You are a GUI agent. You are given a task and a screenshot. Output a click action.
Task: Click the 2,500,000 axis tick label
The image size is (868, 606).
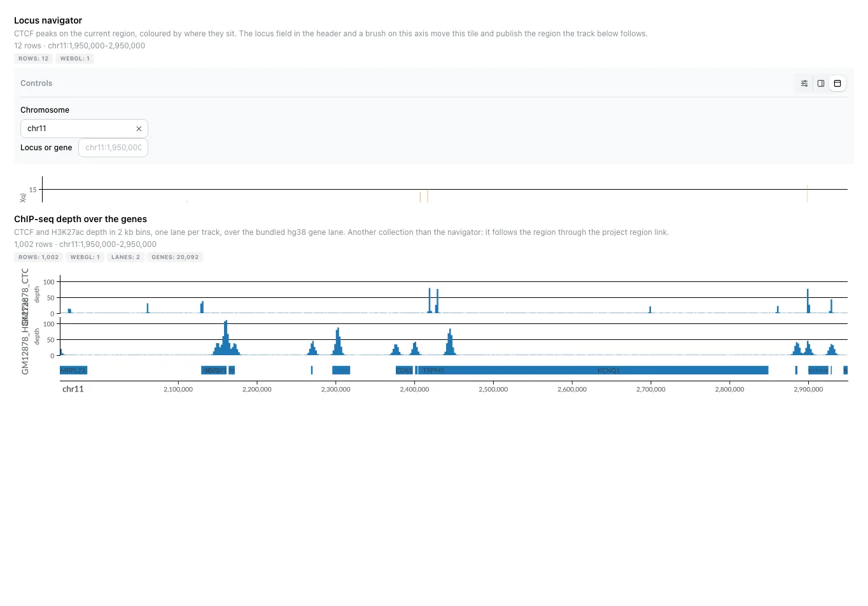493,390
